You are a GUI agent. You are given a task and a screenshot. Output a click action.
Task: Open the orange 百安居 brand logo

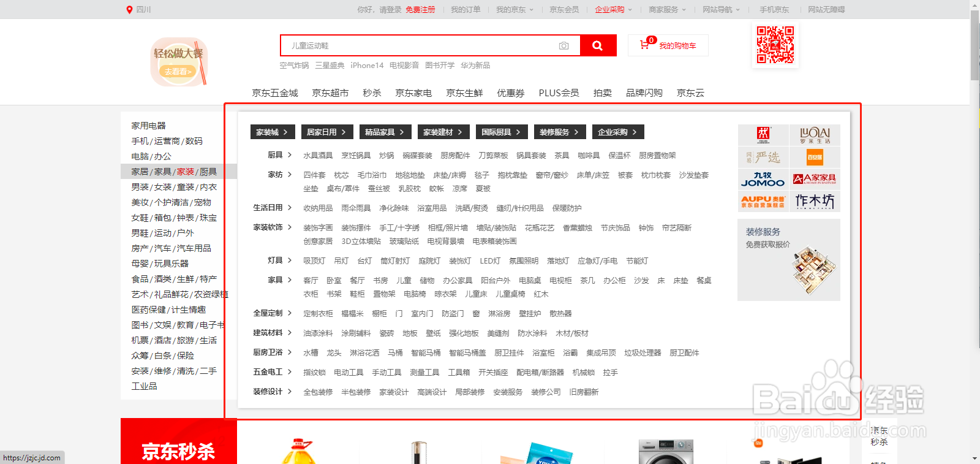(815, 158)
